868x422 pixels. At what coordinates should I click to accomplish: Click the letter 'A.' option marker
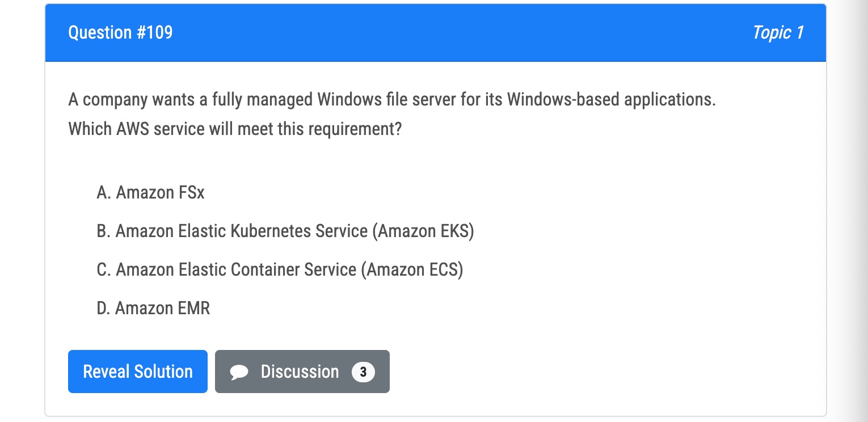pyautogui.click(x=104, y=193)
